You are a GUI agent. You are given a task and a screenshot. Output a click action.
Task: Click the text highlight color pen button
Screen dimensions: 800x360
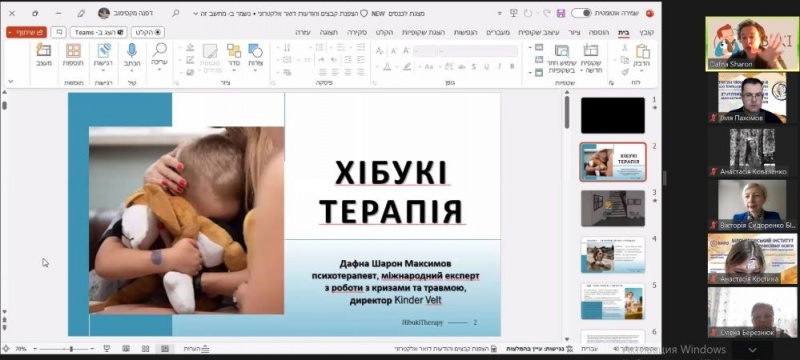click(x=407, y=67)
